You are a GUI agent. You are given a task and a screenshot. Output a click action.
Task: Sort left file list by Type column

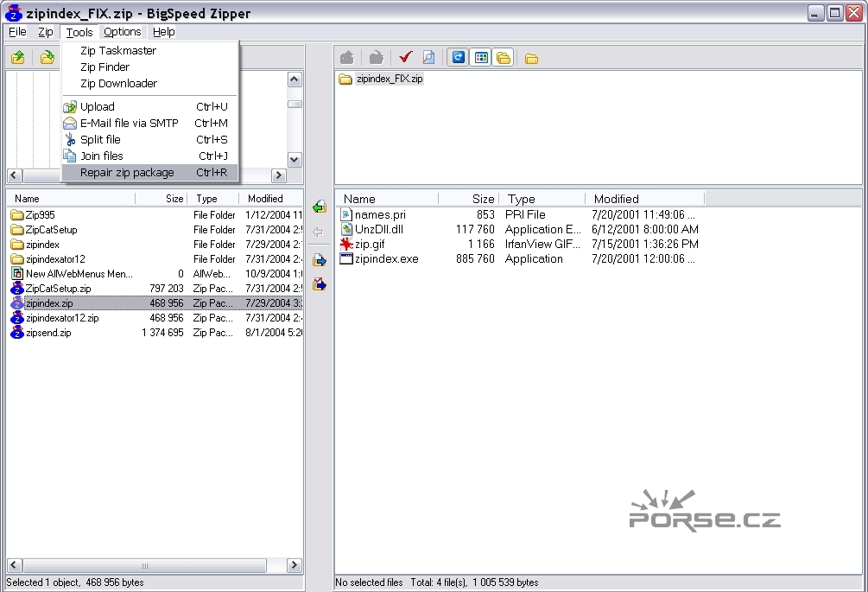[x=213, y=199]
